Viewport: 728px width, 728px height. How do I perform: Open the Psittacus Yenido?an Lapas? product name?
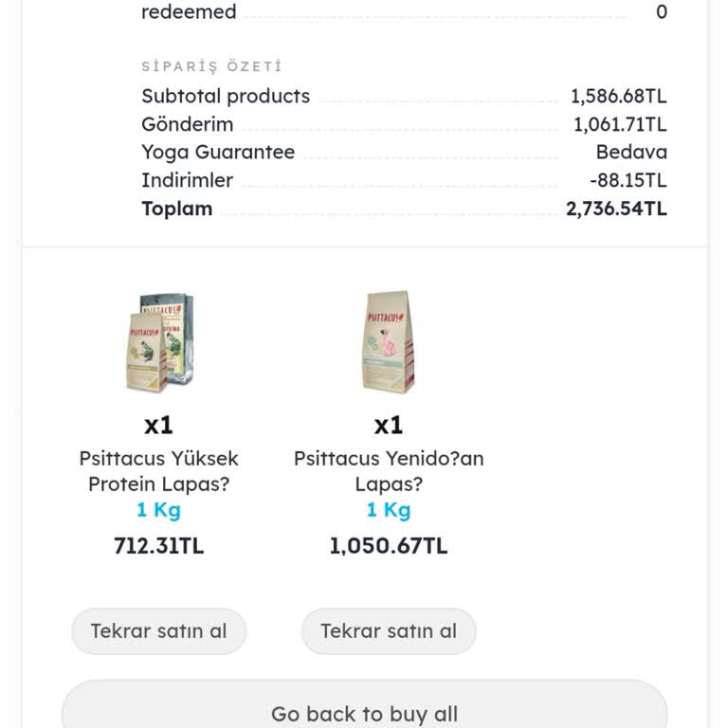pyautogui.click(x=389, y=471)
